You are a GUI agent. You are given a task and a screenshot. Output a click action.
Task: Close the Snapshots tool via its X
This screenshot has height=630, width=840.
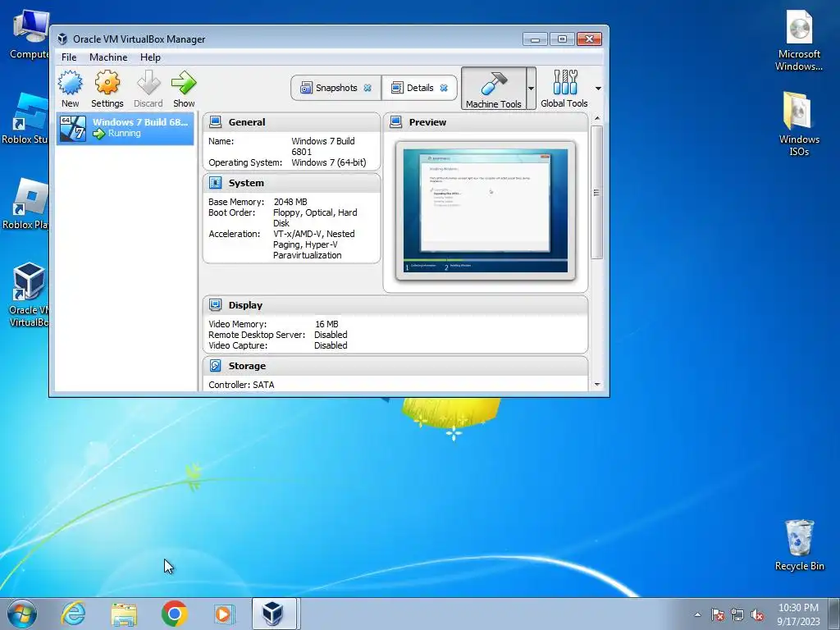pyautogui.click(x=367, y=88)
